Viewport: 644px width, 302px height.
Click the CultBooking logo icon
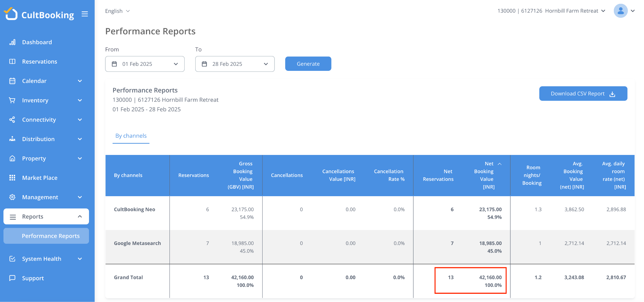point(11,14)
